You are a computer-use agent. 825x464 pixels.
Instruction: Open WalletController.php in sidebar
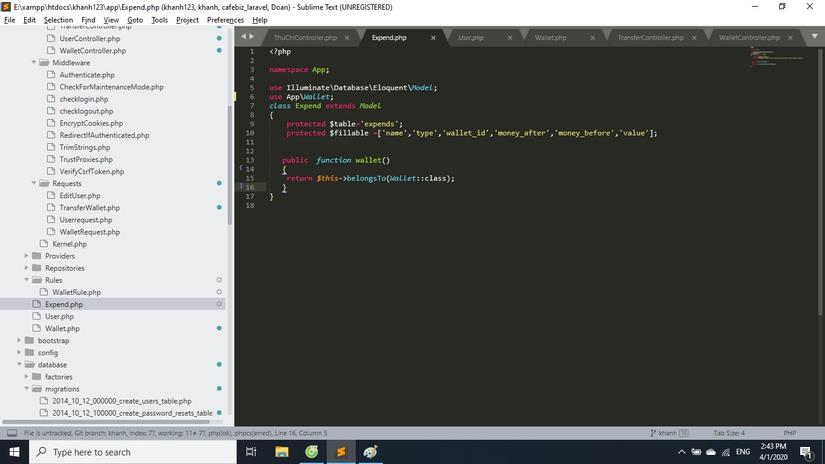(93, 51)
